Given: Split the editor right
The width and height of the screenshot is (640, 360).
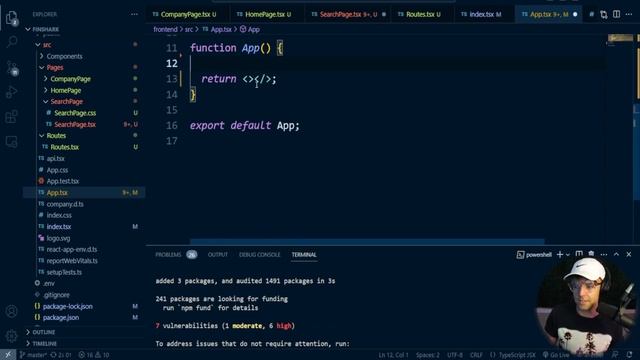Looking at the screenshot, I should click(616, 14).
